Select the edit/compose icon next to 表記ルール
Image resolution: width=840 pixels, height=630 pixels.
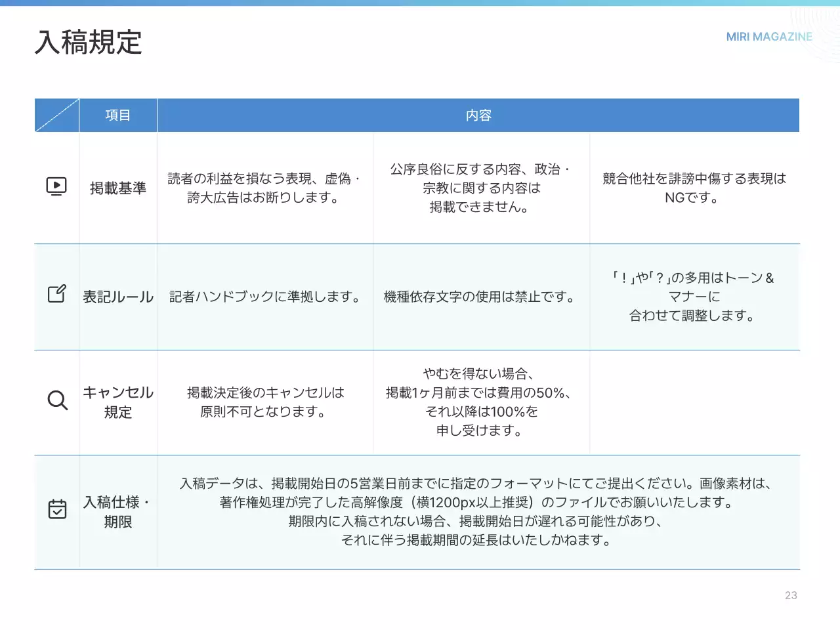(57, 294)
